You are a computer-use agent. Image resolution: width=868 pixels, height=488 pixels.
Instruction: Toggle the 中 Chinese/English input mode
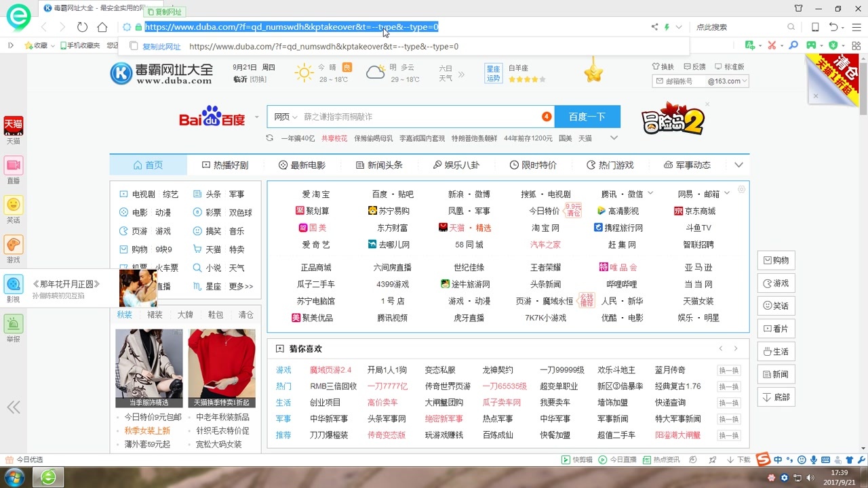778,460
